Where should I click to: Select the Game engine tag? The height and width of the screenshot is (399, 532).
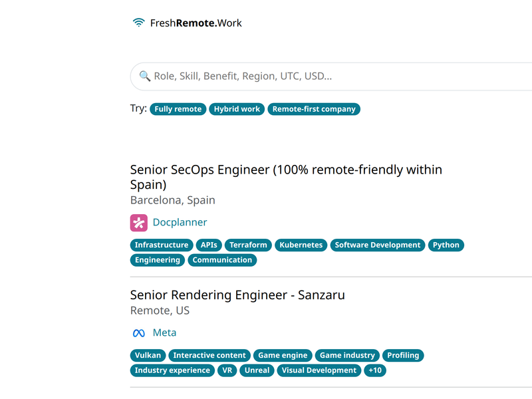click(283, 355)
